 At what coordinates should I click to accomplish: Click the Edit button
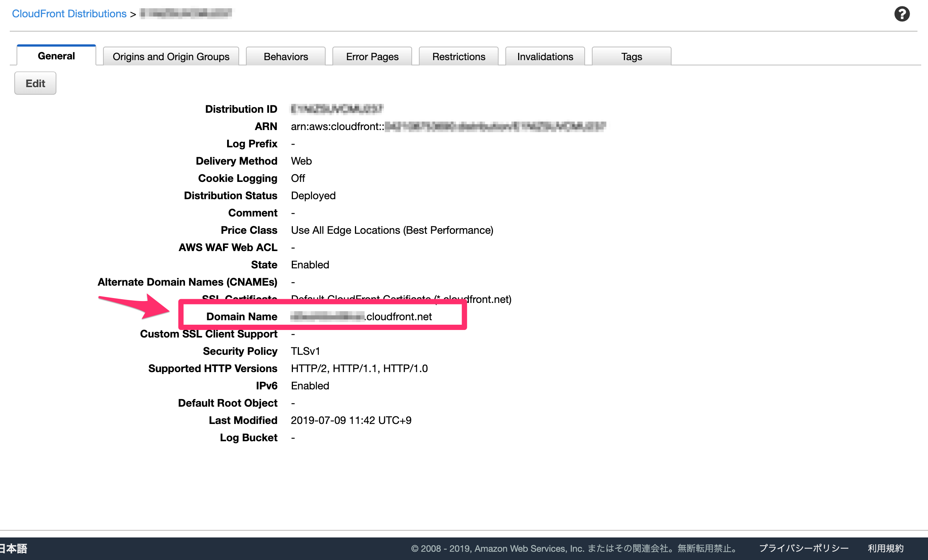tap(35, 83)
